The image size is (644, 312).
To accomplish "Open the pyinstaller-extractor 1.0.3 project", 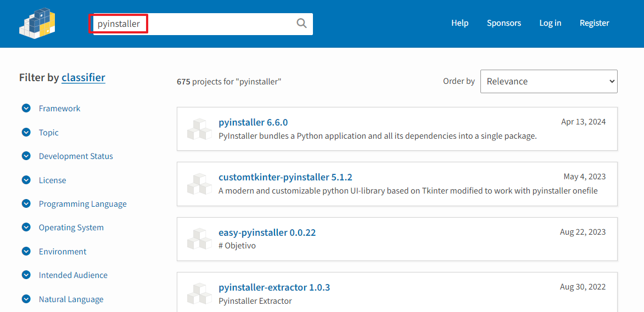I will coord(275,287).
